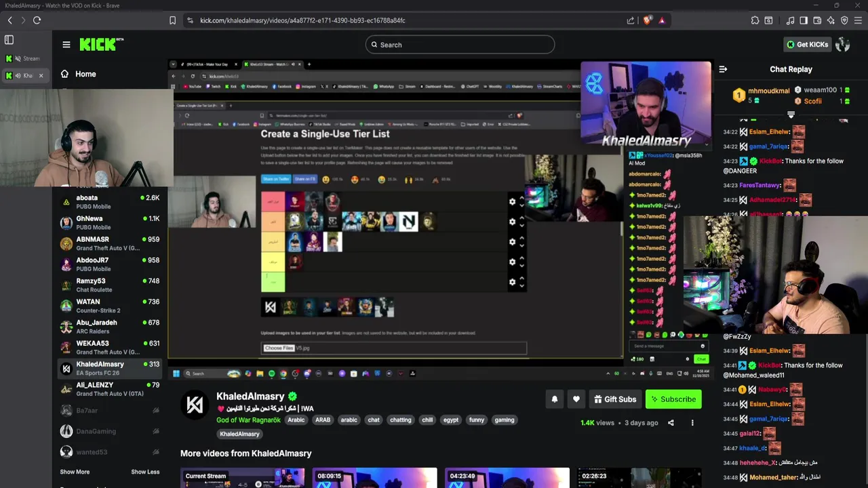Bookmark this page in Brave
The image size is (868, 488).
[173, 20]
